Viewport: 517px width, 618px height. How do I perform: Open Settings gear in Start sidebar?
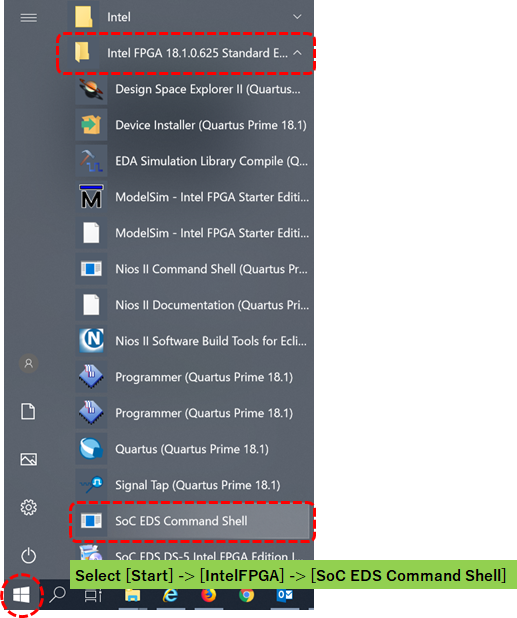28,507
